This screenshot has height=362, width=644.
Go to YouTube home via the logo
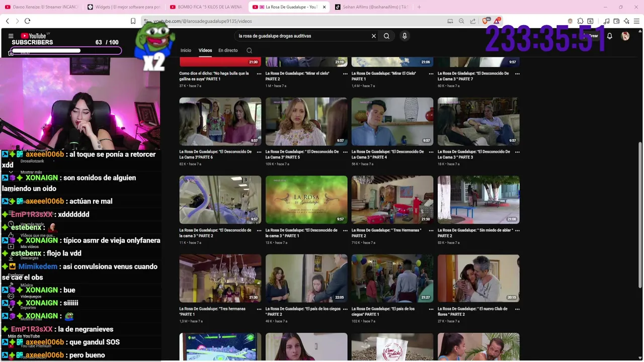tap(34, 36)
